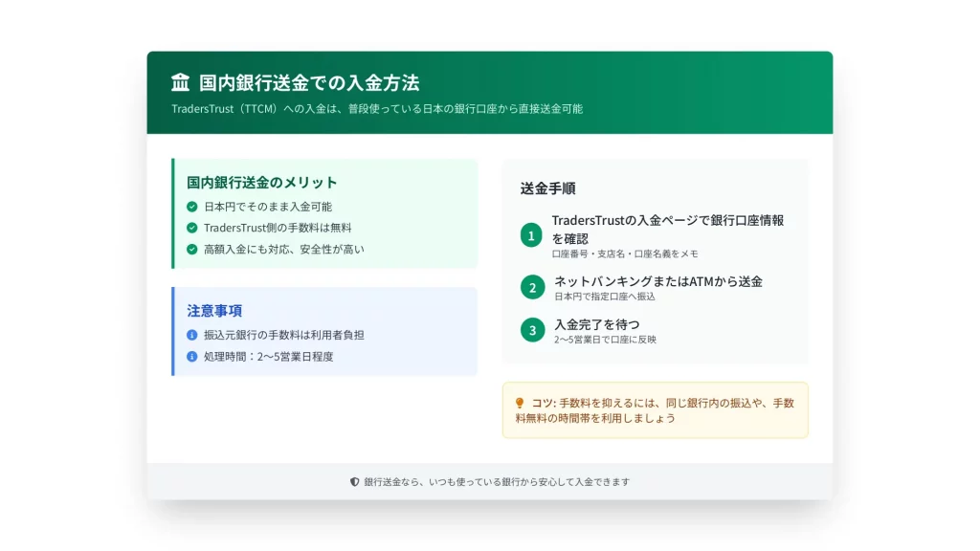This screenshot has height=551, width=980.
Task: Click the shield icon in footer bar
Action: [x=354, y=482]
